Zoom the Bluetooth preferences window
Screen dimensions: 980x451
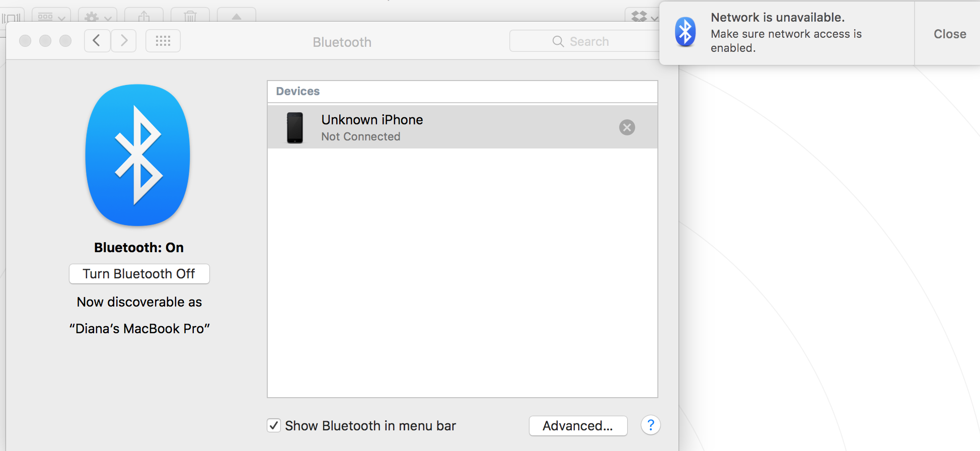[x=65, y=41]
